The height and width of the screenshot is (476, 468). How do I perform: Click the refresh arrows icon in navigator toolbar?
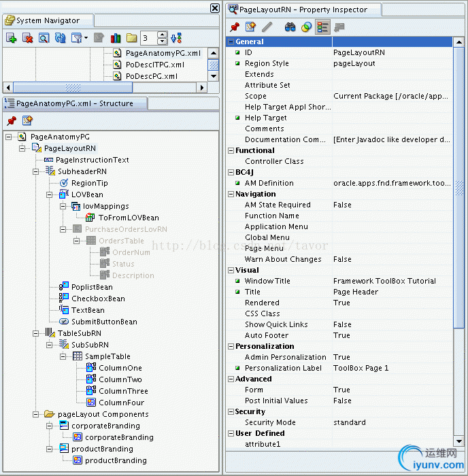pos(60,38)
